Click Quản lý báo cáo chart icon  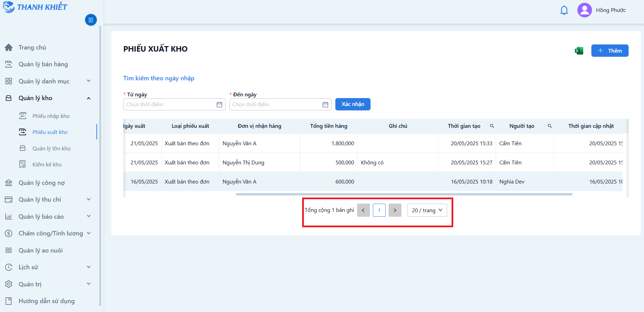tap(9, 217)
